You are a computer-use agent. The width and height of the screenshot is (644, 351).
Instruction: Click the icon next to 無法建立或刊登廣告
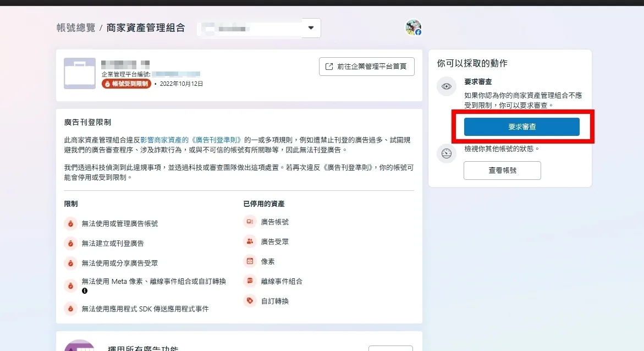tap(70, 243)
